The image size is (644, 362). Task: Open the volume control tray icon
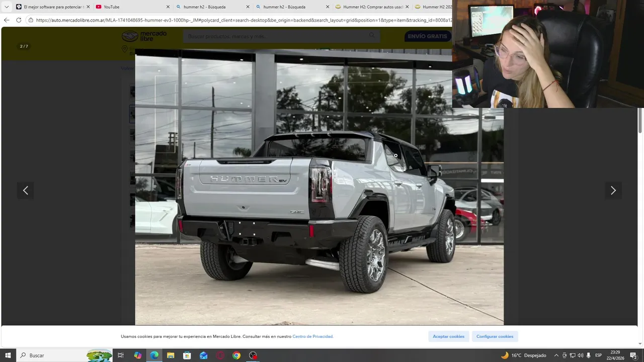(x=581, y=355)
